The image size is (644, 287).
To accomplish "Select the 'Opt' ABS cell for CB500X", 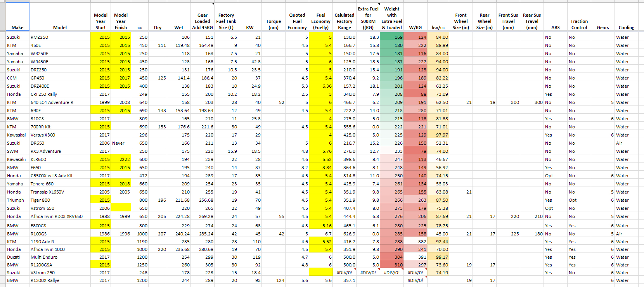I will point(556,176).
